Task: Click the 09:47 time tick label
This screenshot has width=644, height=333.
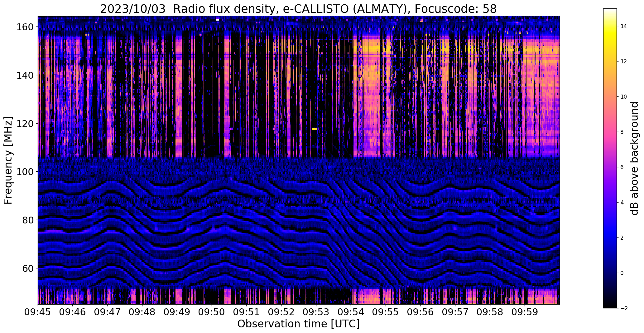Action: [108, 312]
